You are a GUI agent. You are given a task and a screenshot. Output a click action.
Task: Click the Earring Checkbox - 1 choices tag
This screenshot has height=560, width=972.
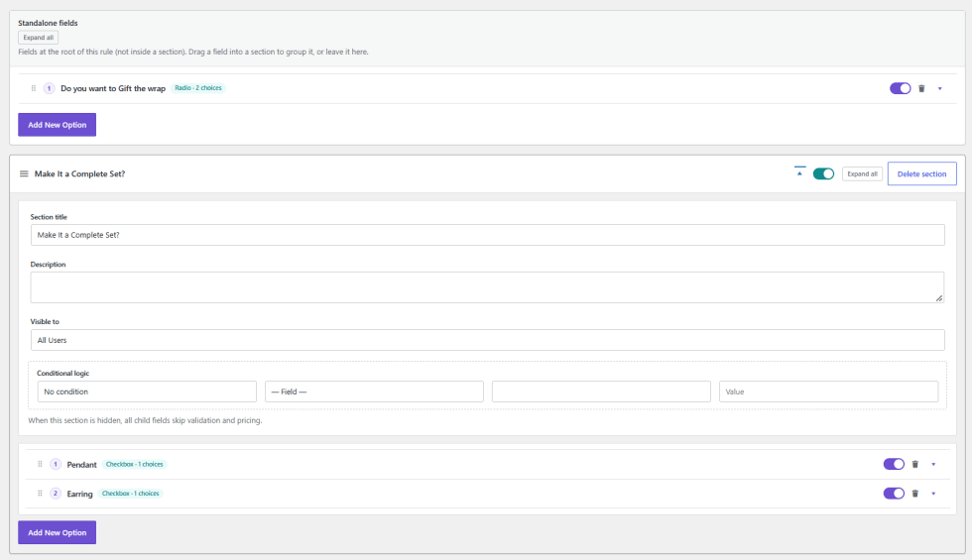tap(130, 494)
